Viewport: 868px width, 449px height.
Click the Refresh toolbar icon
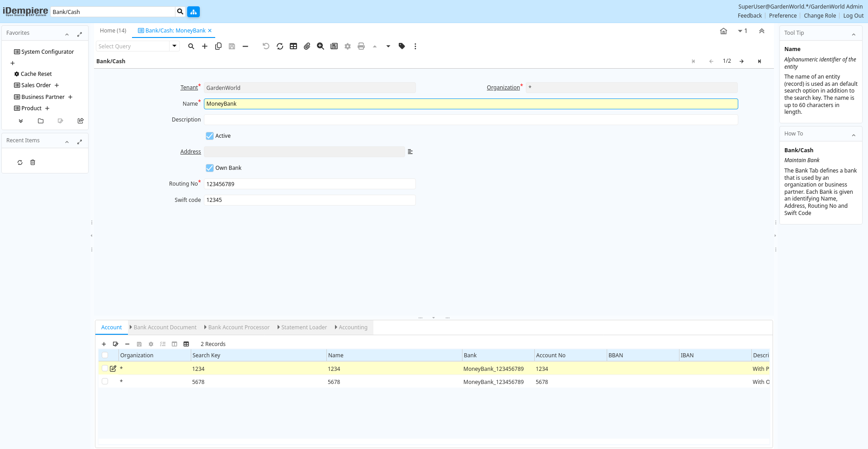point(280,46)
